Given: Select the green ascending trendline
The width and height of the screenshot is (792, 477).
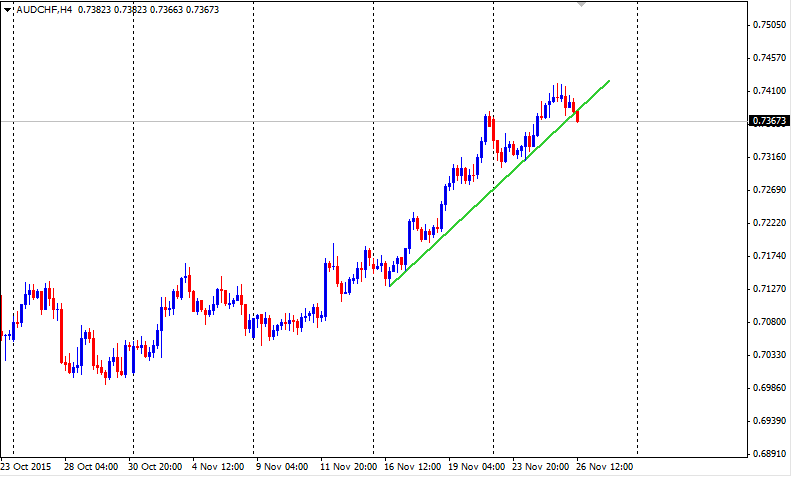Looking at the screenshot, I should pos(500,183).
